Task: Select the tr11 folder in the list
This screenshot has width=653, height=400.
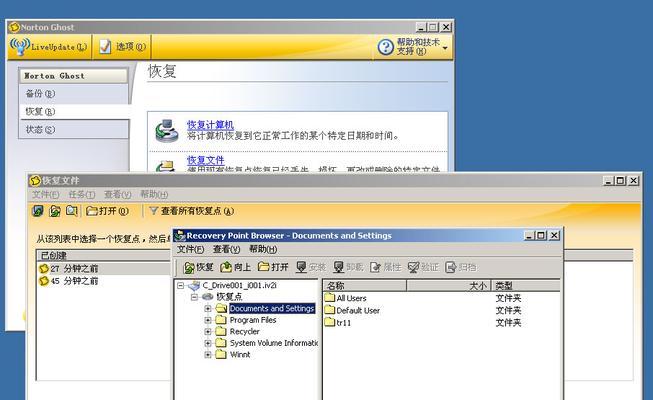Action: (338, 322)
